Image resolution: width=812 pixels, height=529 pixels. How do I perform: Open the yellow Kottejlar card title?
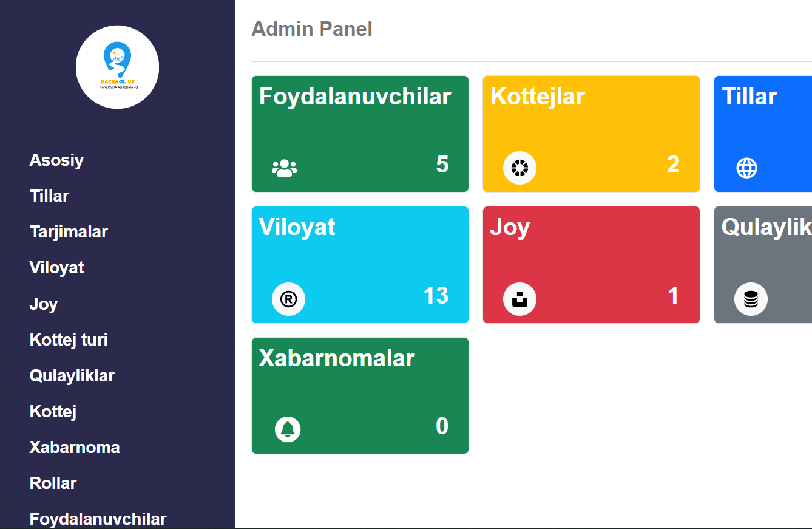537,97
